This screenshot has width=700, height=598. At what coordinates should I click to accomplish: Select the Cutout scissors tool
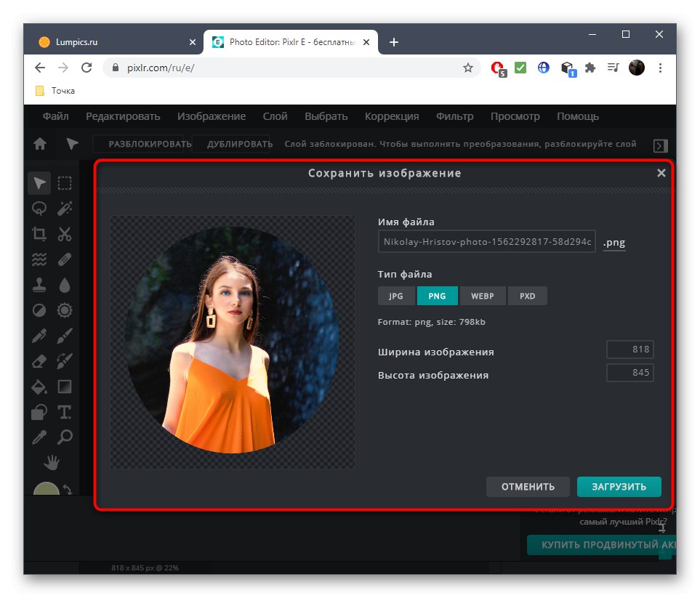point(65,234)
